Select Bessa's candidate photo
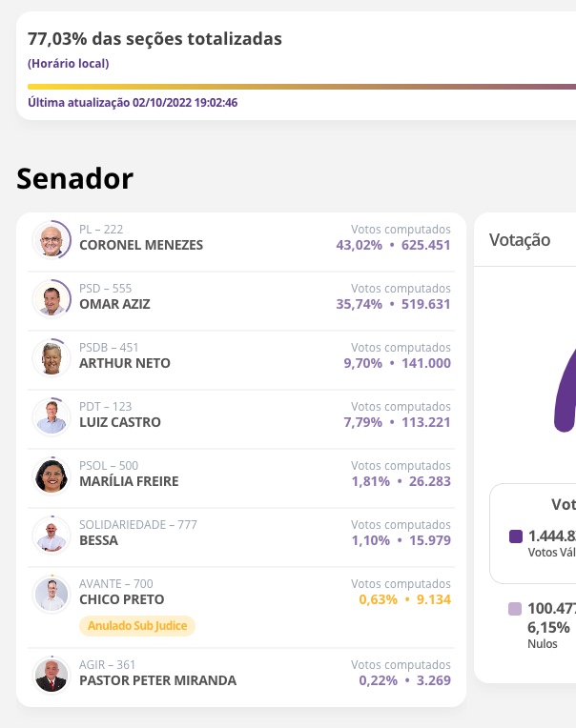This screenshot has width=576, height=728. click(51, 535)
